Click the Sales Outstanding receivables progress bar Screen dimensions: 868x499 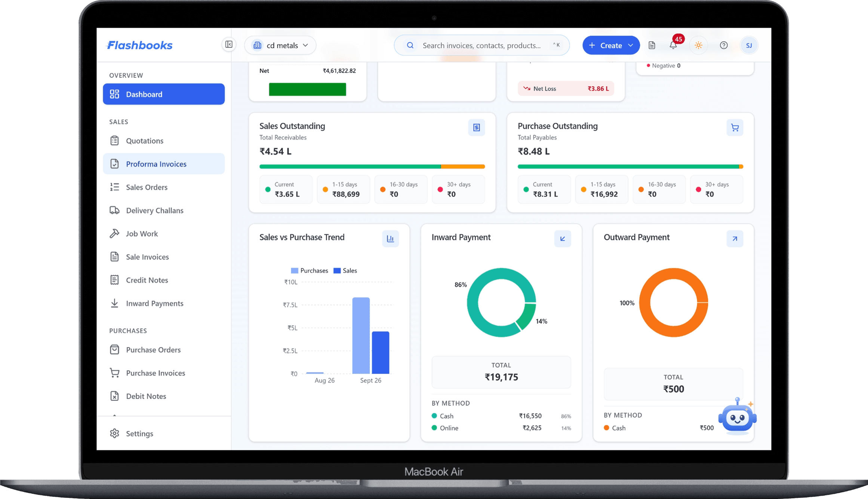click(x=372, y=166)
